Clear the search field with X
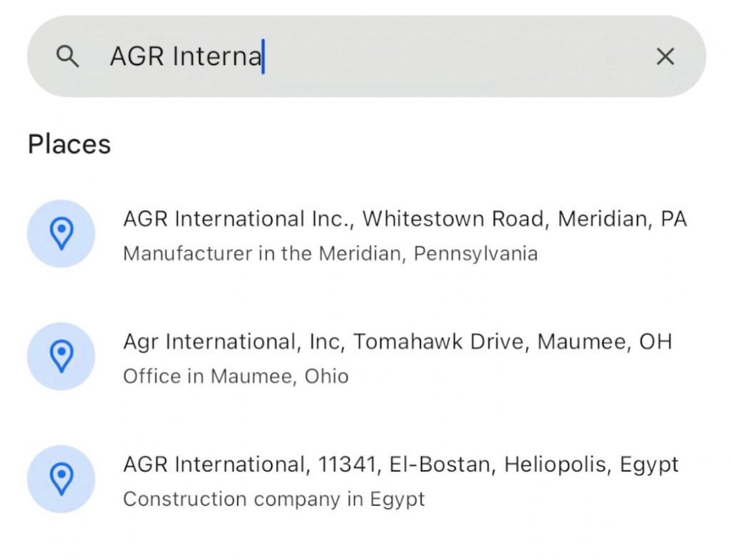 click(x=665, y=56)
